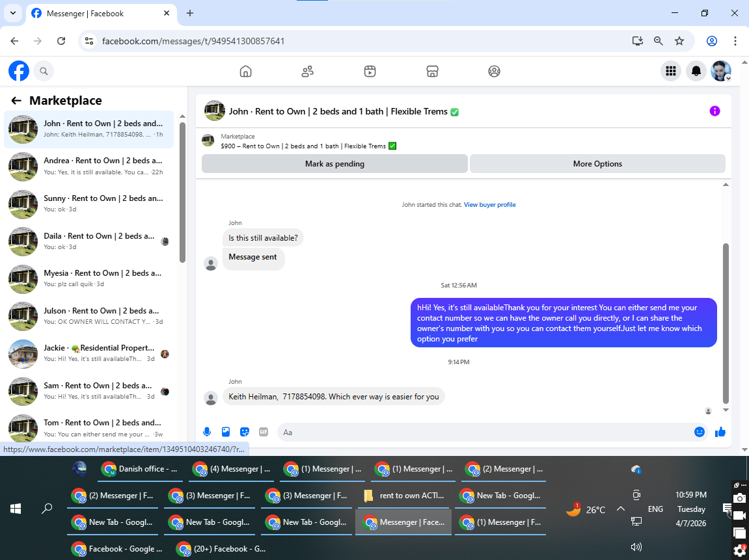Send a thumbs-up like

[x=720, y=432]
